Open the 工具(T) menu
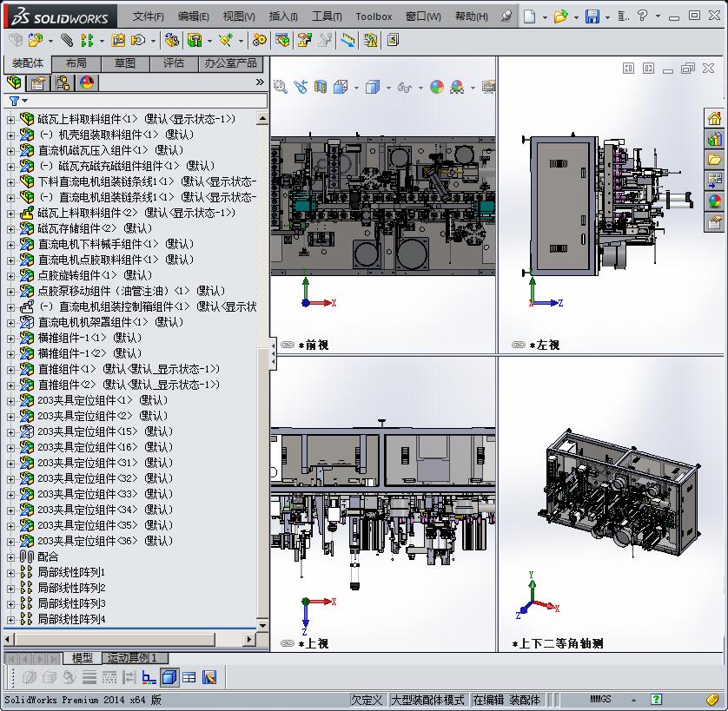 tap(327, 16)
